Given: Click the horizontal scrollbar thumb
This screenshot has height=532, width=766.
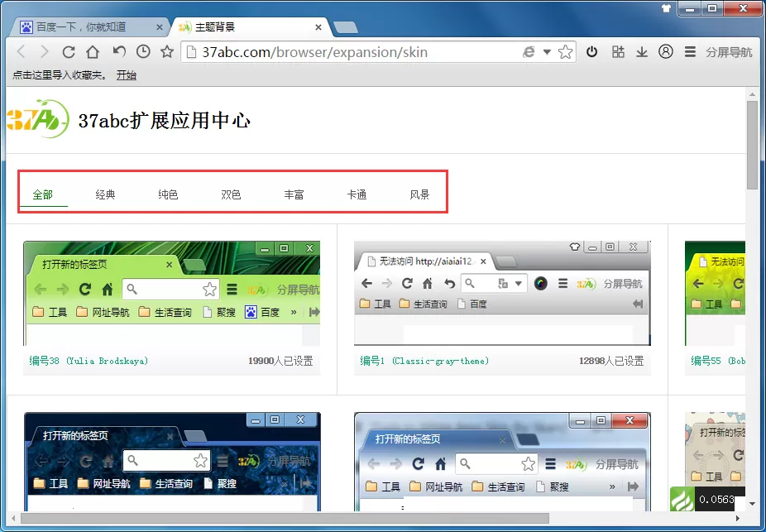Looking at the screenshot, I should pyautogui.click(x=285, y=518).
